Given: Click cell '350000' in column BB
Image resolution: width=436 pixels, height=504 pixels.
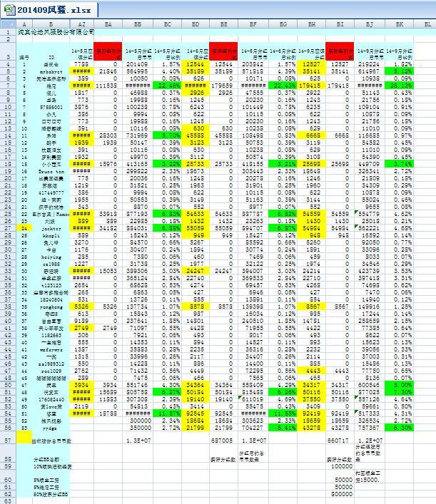Looking at the screenshot, I should (138, 428).
